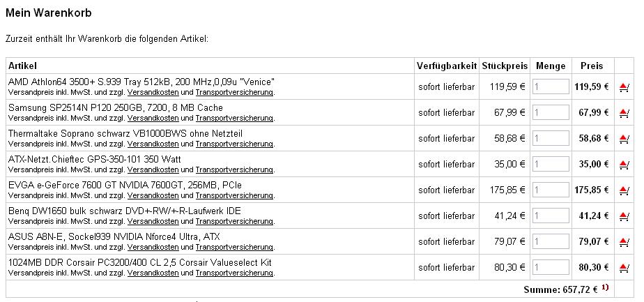644x302 pixels.
Task: Click remove-cart icon for Thermaltake Soprano
Action: [624, 139]
